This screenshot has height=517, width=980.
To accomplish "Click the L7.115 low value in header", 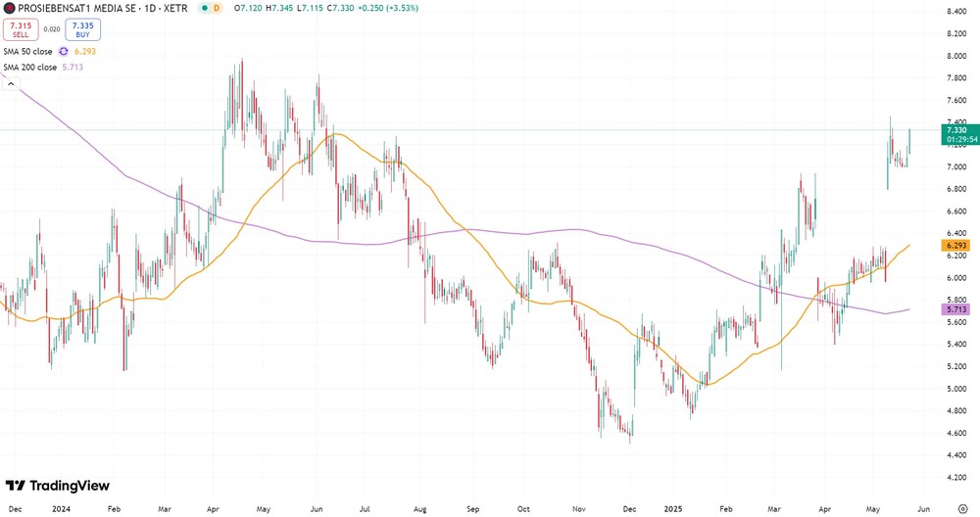I will pos(310,8).
